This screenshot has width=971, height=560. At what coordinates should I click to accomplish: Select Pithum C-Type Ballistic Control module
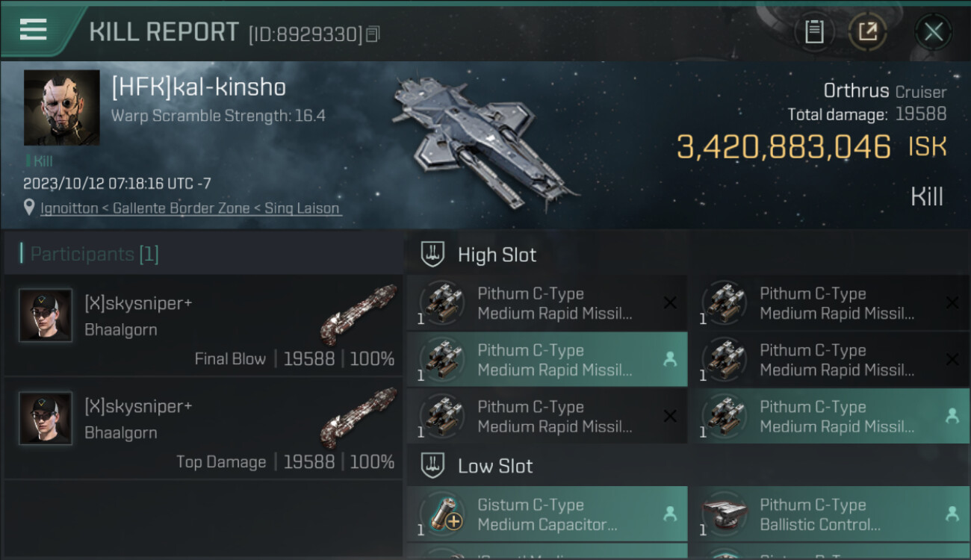pos(829,514)
